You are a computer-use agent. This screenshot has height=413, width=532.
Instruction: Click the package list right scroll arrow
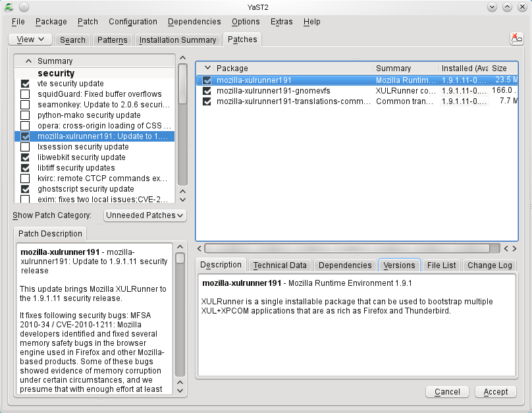pos(514,248)
